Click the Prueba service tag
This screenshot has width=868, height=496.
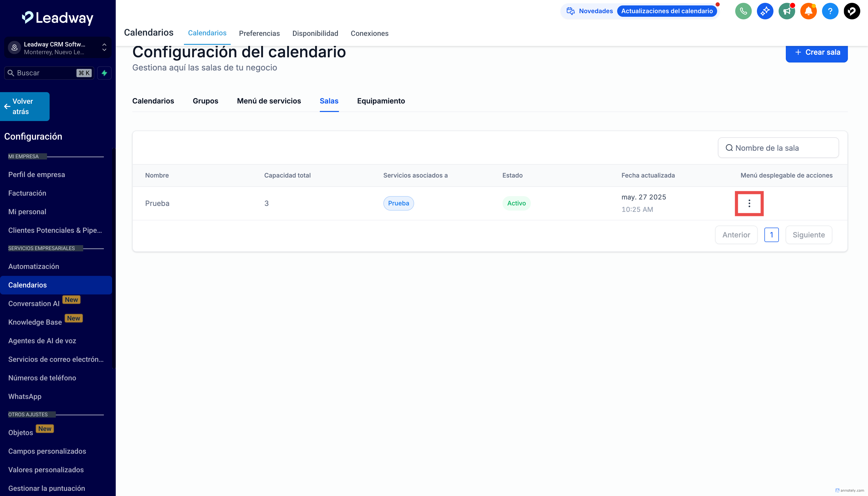(398, 203)
